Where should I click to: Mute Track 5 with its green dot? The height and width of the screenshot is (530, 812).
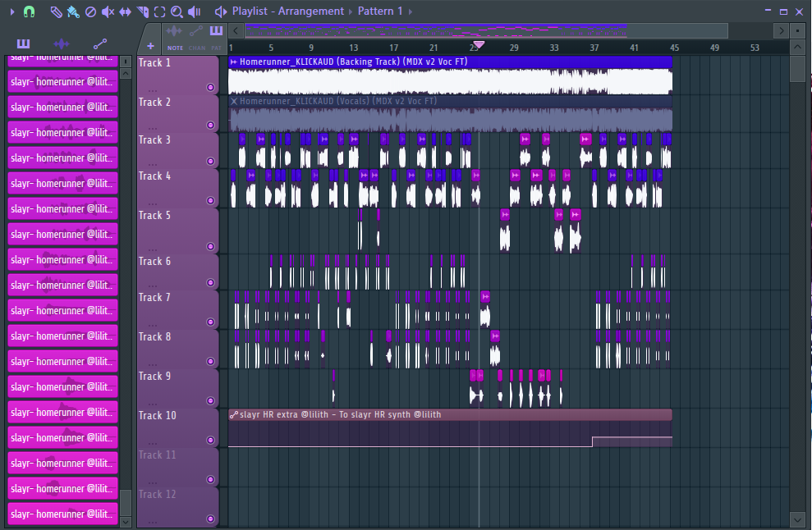click(210, 246)
